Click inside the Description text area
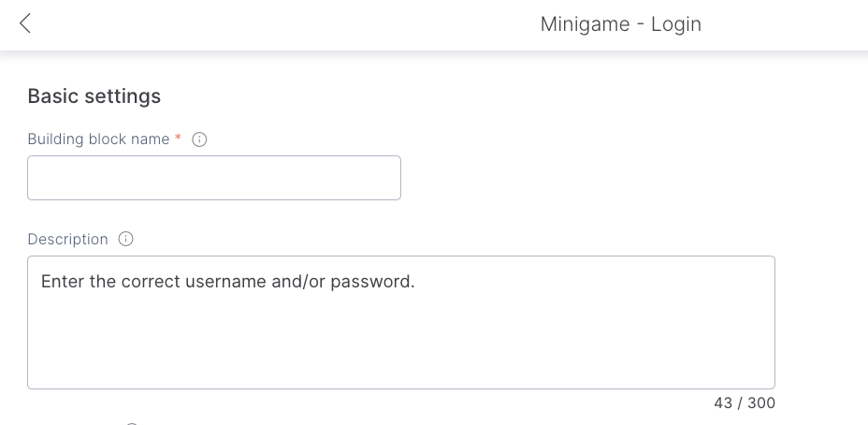Viewport: 868px width, 425px height. (x=401, y=337)
